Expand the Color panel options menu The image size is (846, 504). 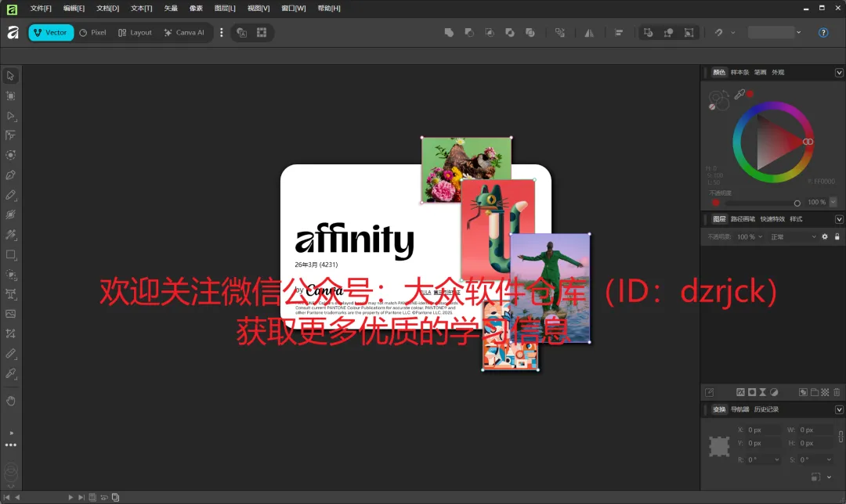[x=839, y=73]
